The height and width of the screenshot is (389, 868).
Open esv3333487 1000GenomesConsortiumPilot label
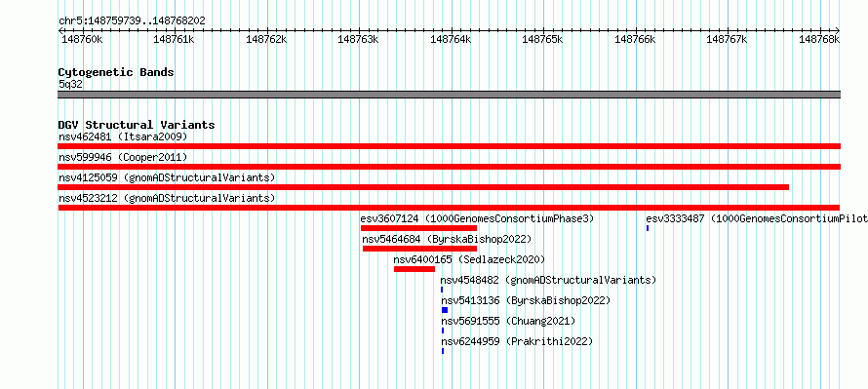click(x=757, y=218)
